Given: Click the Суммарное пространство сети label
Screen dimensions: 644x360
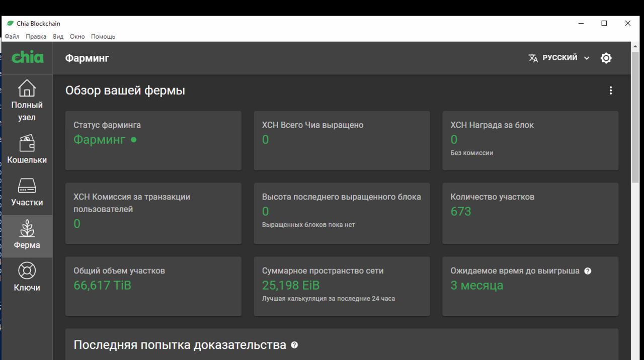Looking at the screenshot, I should click(323, 271).
